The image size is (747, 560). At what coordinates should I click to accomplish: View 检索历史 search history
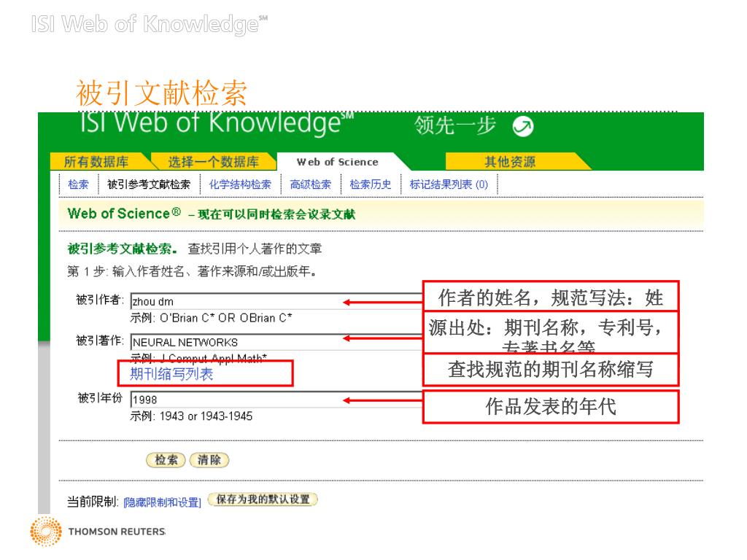(371, 184)
